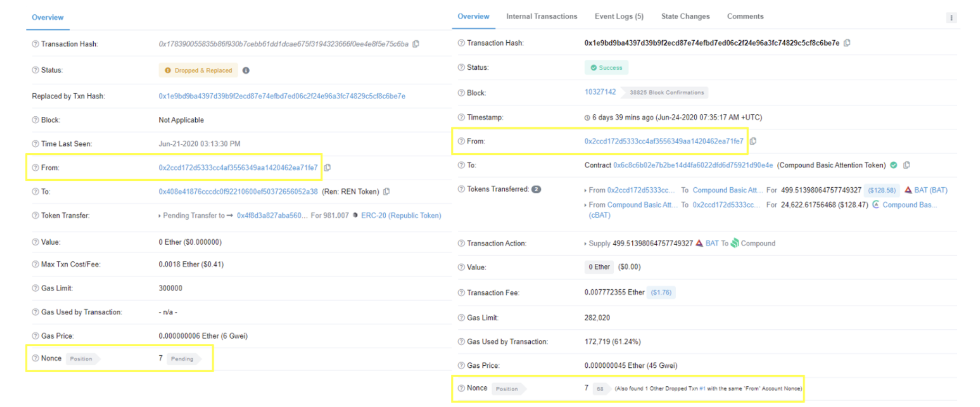Open the #1 dropped transaction link in Nonce row

[x=702, y=388]
